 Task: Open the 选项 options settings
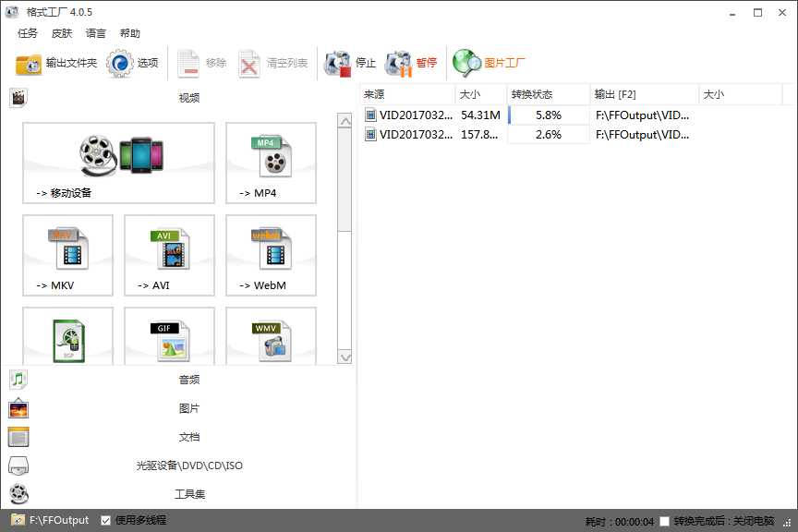pos(132,63)
